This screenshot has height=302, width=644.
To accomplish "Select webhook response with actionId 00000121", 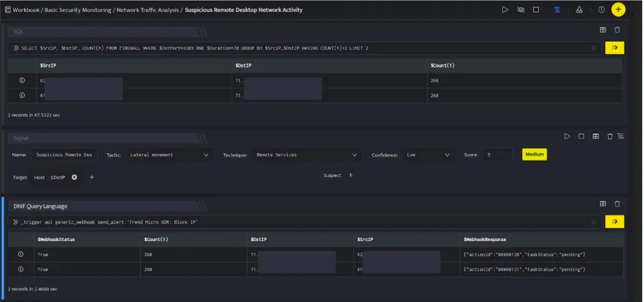I will 525,269.
